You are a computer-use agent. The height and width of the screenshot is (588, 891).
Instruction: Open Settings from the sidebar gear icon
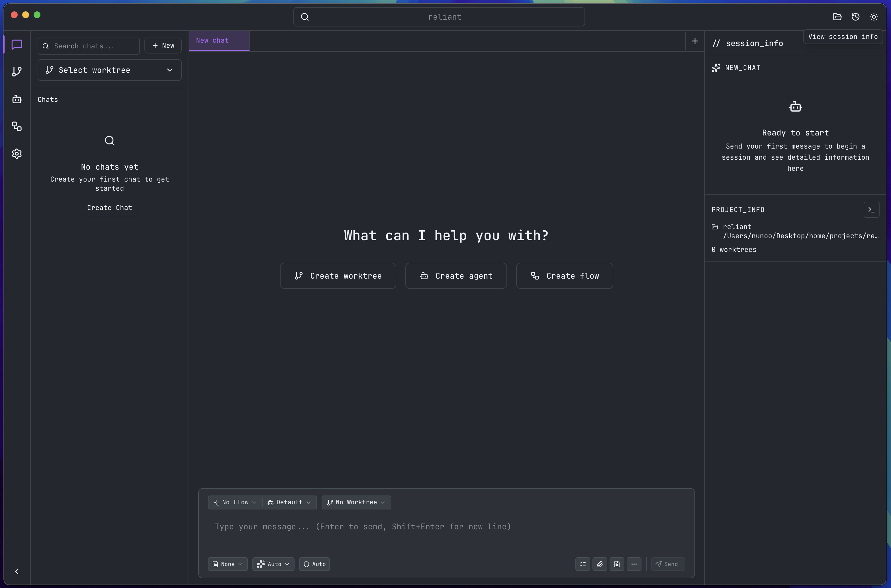[17, 154]
